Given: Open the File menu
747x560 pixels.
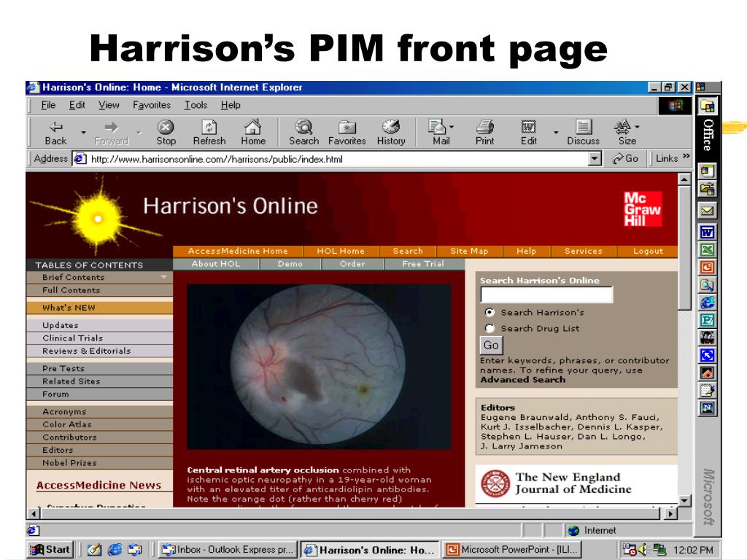Looking at the screenshot, I should pyautogui.click(x=48, y=105).
